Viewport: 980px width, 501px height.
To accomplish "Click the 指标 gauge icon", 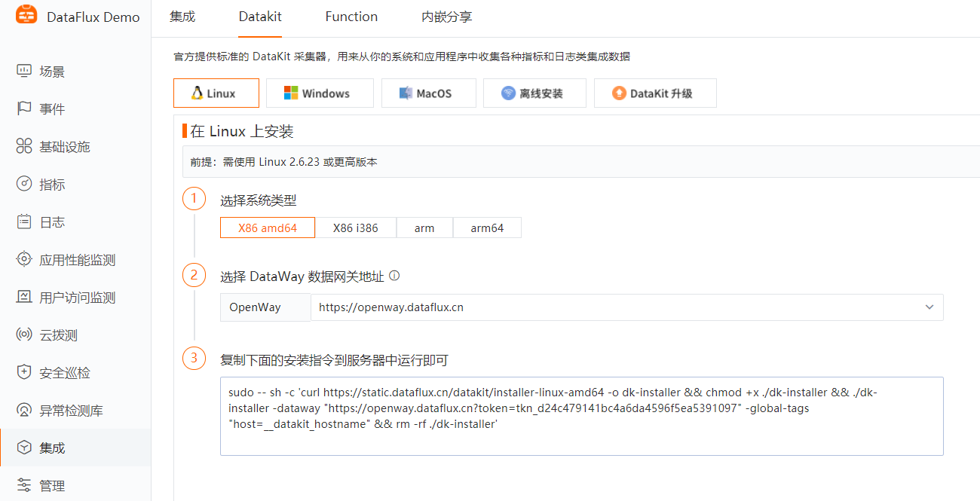I will [x=24, y=185].
